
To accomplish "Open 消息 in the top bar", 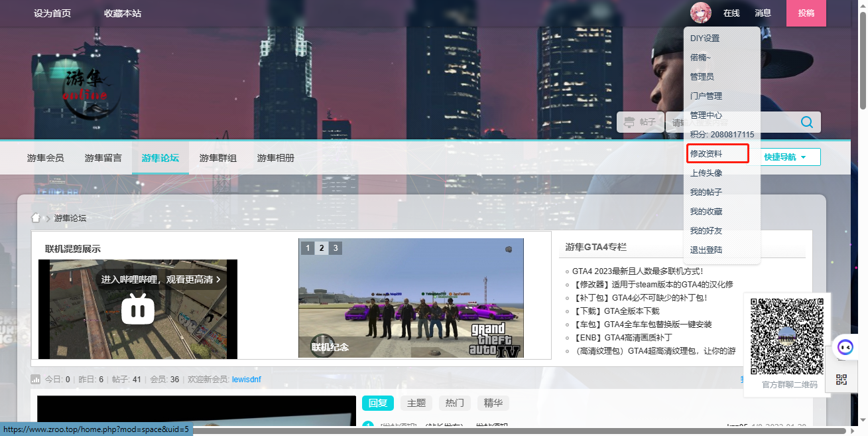I will pos(763,13).
